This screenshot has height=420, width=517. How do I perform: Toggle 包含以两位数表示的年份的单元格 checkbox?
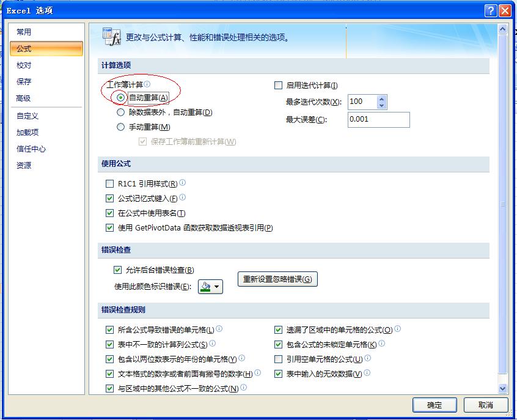[x=109, y=359]
